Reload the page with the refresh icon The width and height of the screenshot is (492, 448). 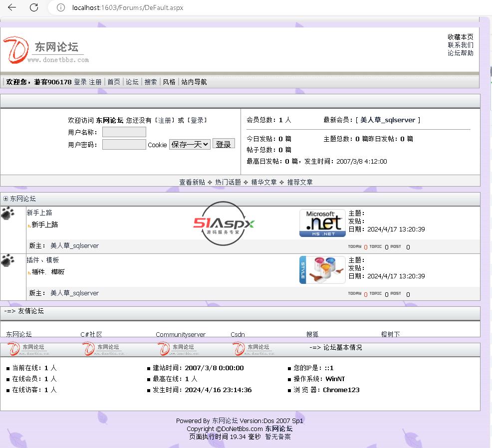coord(34,7)
